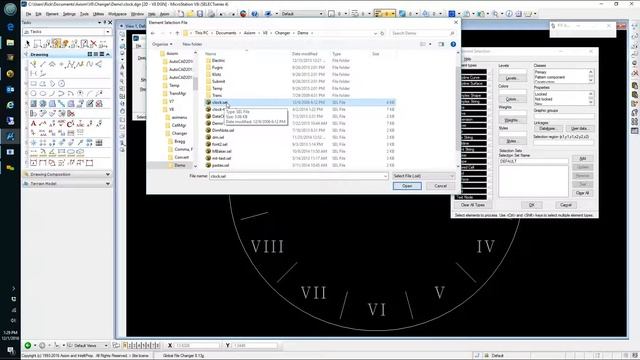Image resolution: width=640 pixels, height=360 pixels.
Task: Select the Place Ellipse tool
Action: [43, 93]
